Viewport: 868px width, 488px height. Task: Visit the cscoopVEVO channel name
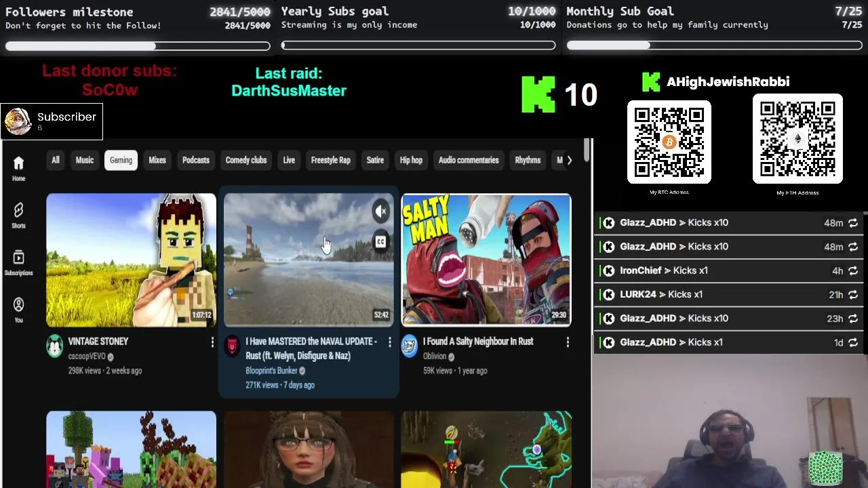(x=87, y=356)
